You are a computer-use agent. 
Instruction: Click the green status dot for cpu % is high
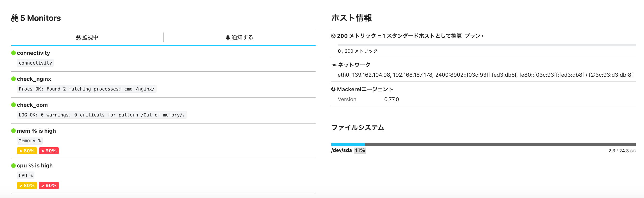[x=14, y=165]
